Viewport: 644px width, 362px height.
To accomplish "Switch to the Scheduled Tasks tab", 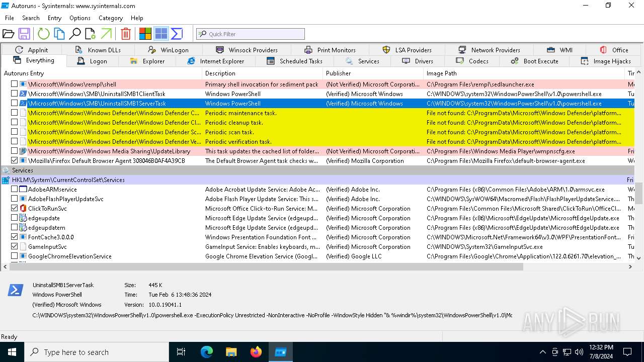I will pos(294,61).
